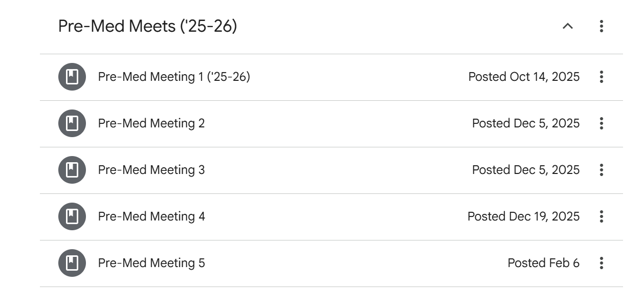Open Pre-Med Meeting 1 ('25-26) title

click(x=174, y=77)
